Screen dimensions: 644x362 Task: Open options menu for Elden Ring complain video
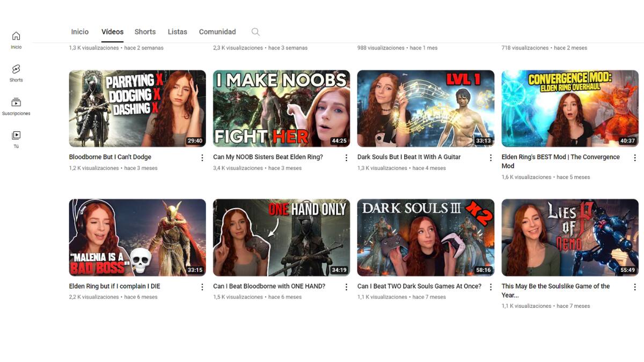[202, 287]
